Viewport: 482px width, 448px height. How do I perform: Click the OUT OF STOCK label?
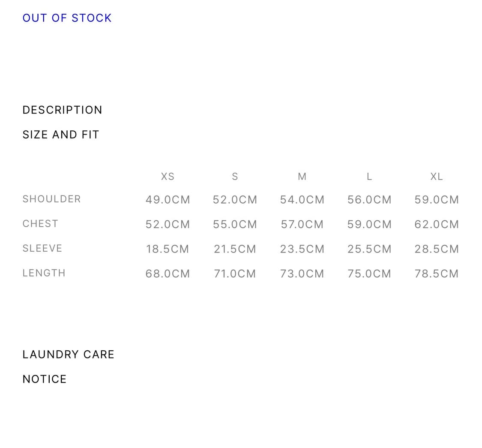[67, 18]
